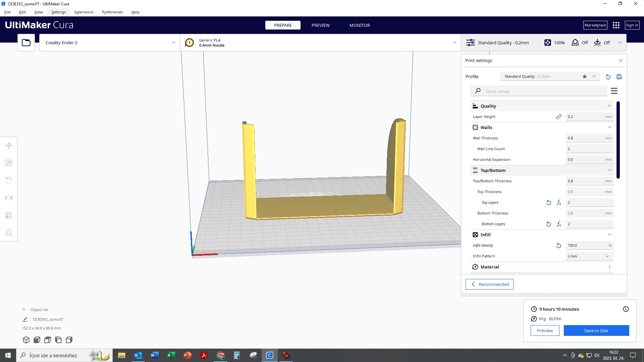Open File Explorer from the taskbar

click(x=121, y=355)
